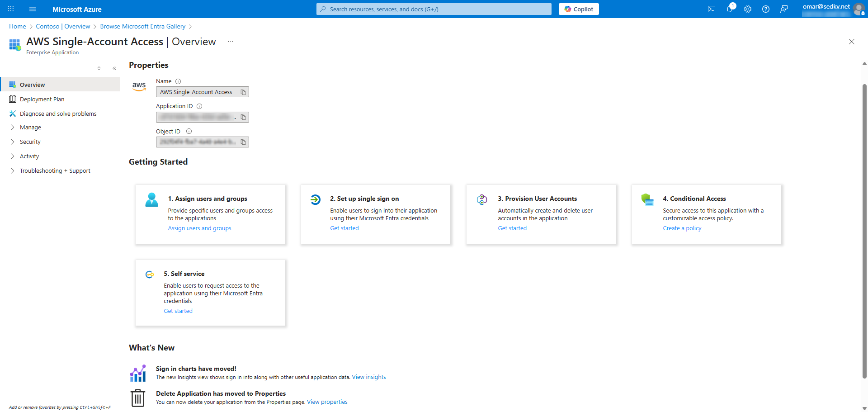Click the Conditional Access shield icon
The width and height of the screenshot is (868, 412).
coord(647,199)
